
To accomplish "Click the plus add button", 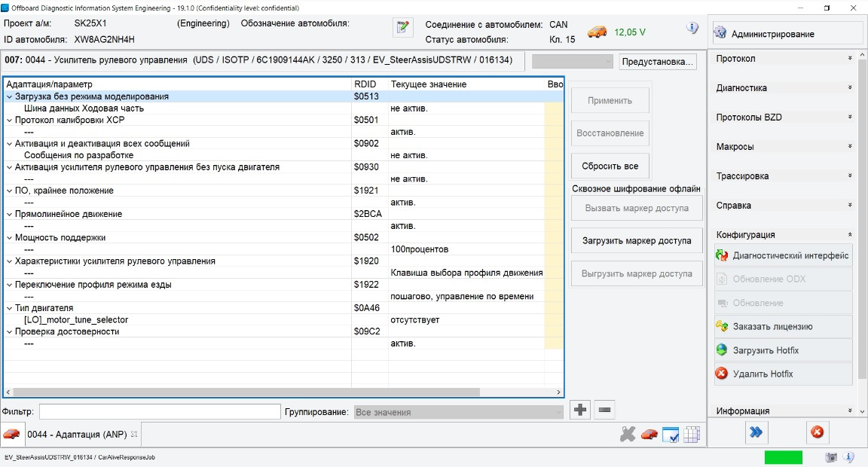I will point(580,410).
